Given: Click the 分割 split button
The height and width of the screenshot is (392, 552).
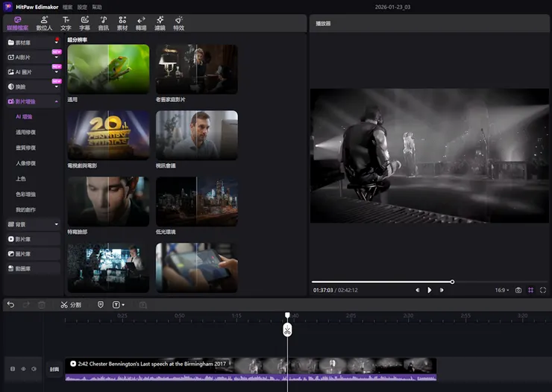Looking at the screenshot, I should 71,305.
